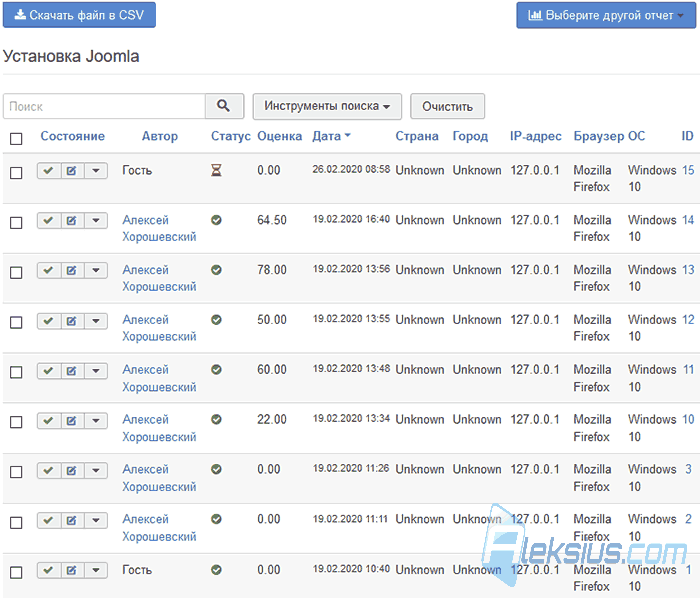
Task: Click the edit icon in ID 10 row
Action: coord(72,421)
